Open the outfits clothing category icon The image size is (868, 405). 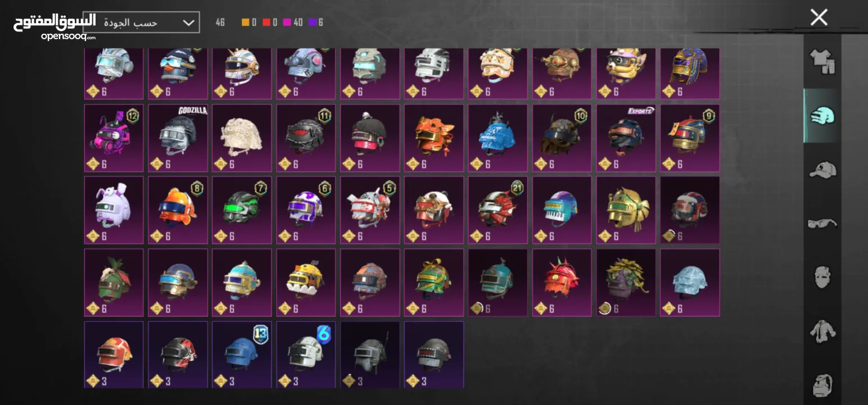(x=822, y=62)
